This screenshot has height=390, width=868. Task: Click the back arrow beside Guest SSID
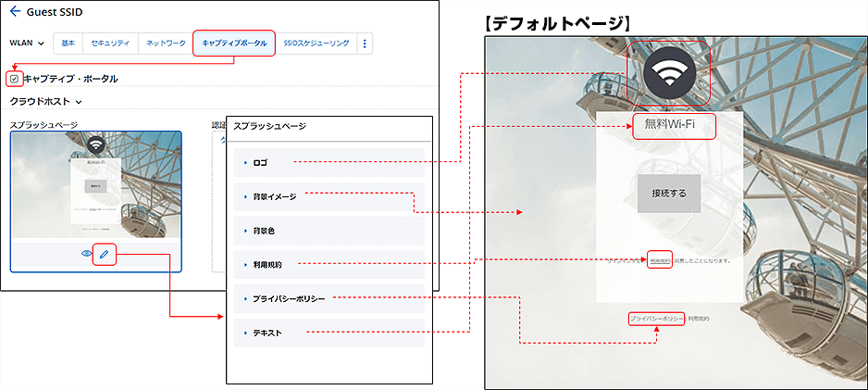(x=15, y=11)
